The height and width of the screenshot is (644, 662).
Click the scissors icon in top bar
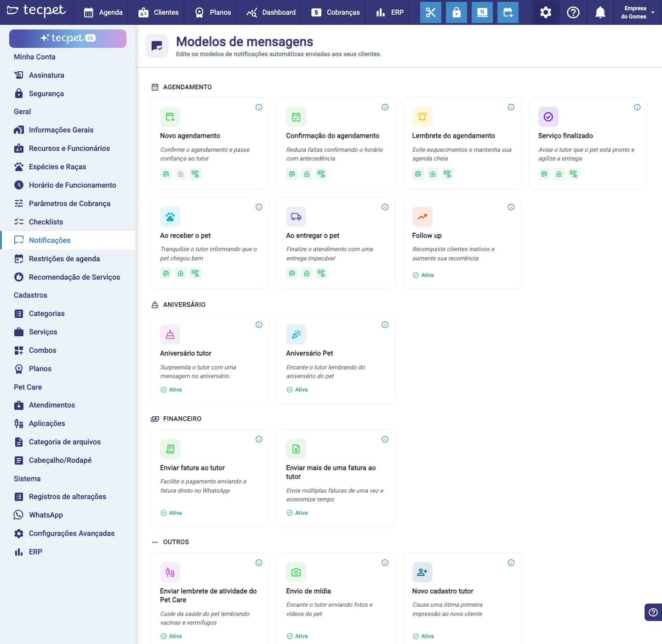pyautogui.click(x=431, y=12)
